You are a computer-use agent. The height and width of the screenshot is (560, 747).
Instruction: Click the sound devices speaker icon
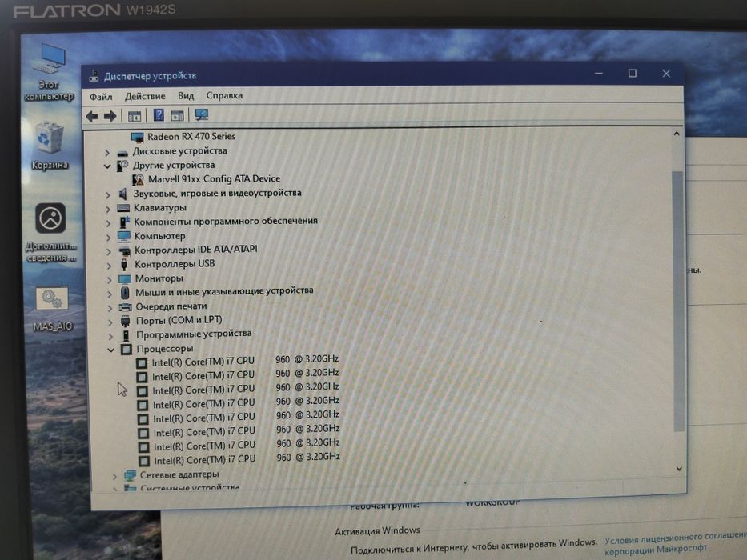point(123,194)
